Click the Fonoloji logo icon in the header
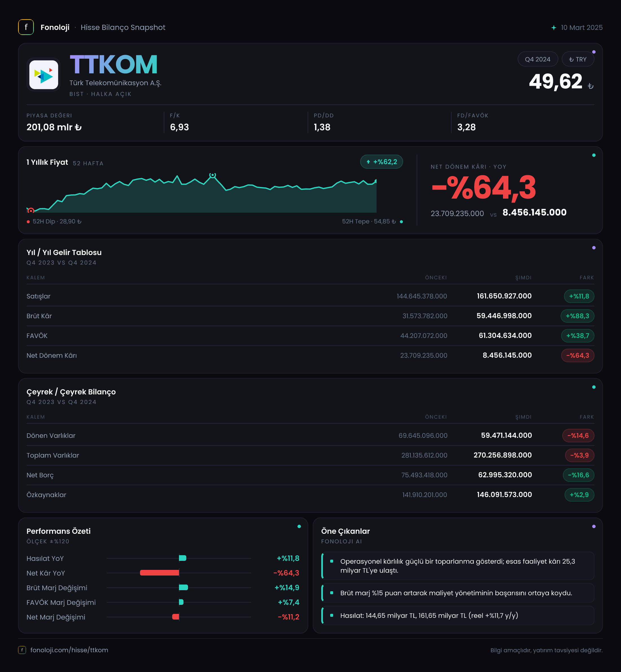This screenshot has width=621, height=672. pyautogui.click(x=26, y=27)
